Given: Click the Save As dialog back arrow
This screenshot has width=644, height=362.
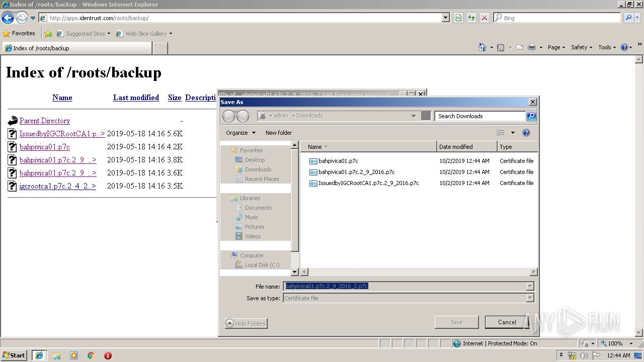Looking at the screenshot, I should click(228, 116).
